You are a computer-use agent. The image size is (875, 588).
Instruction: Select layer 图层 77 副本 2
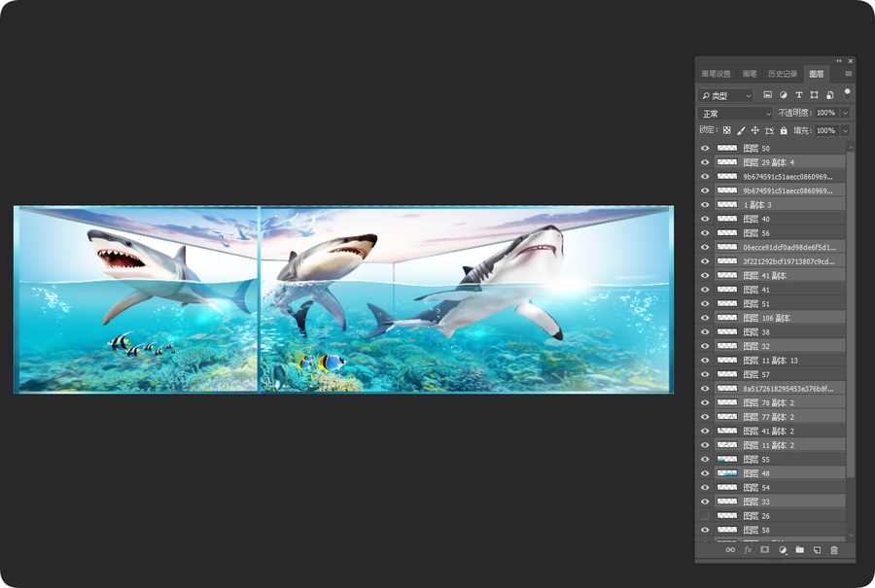click(780, 417)
